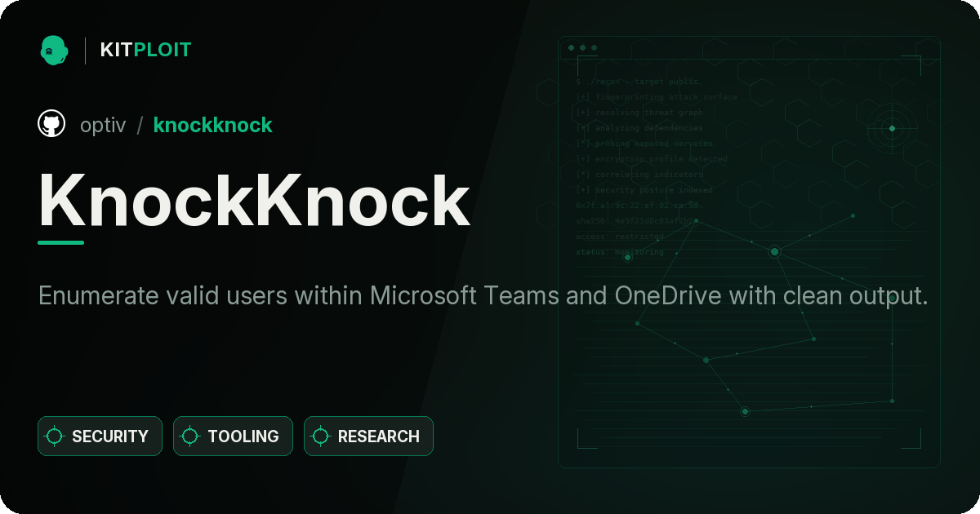Click the 'analyzing dependencies' terminal line

(639, 128)
